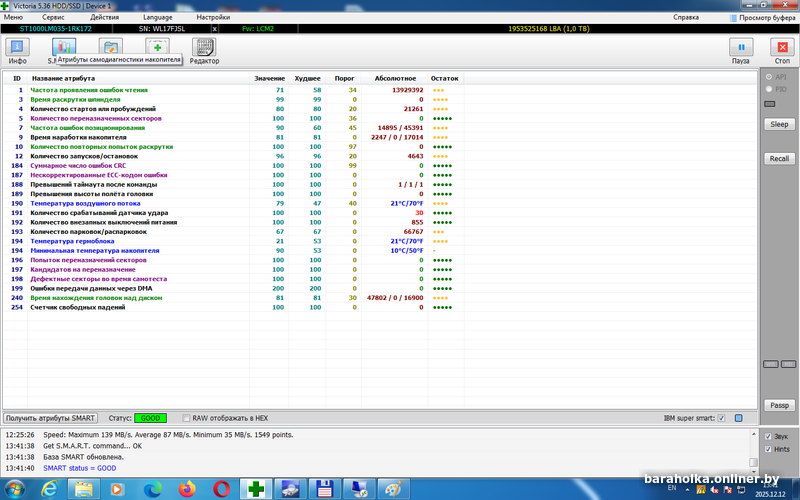Open the Редактор hex editor tool
The height and width of the screenshot is (500, 800).
click(204, 50)
